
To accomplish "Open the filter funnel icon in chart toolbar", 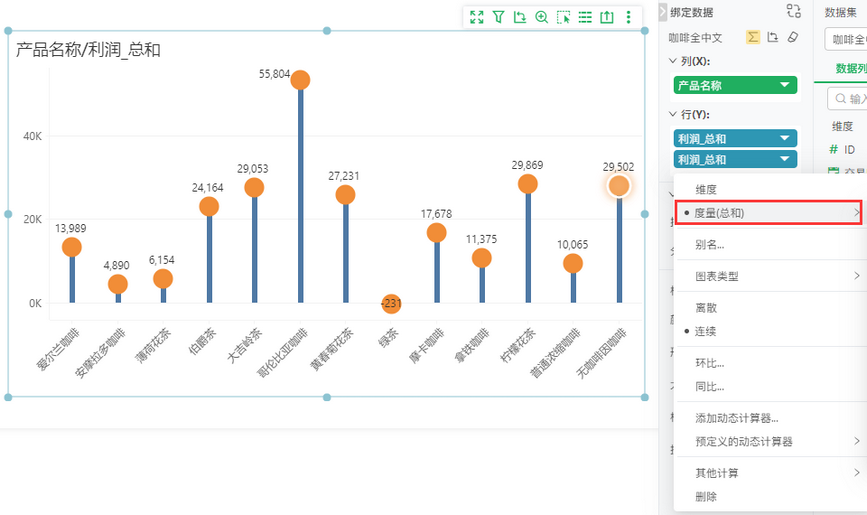I will (498, 17).
